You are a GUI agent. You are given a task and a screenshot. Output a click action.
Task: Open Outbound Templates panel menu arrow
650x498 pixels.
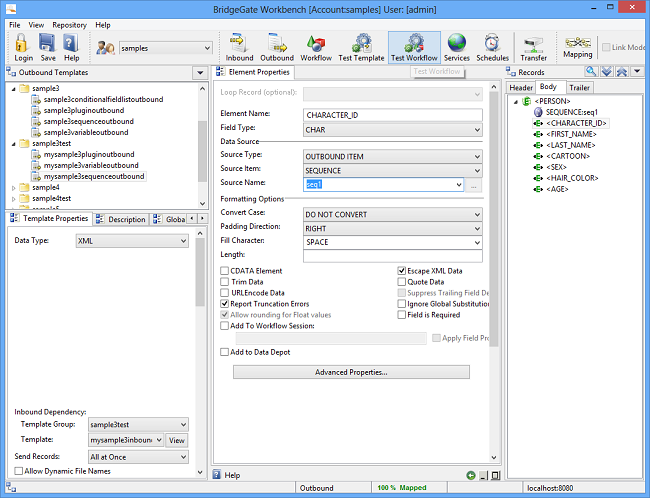tap(200, 73)
